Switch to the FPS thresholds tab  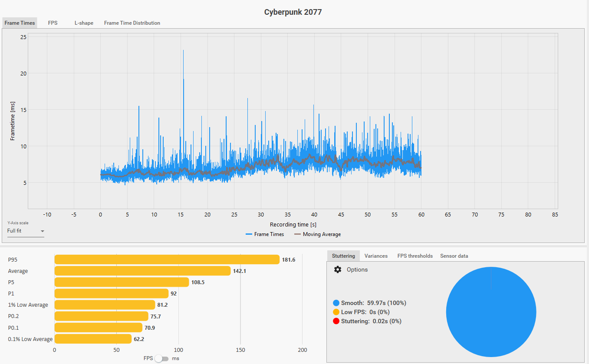(415, 256)
